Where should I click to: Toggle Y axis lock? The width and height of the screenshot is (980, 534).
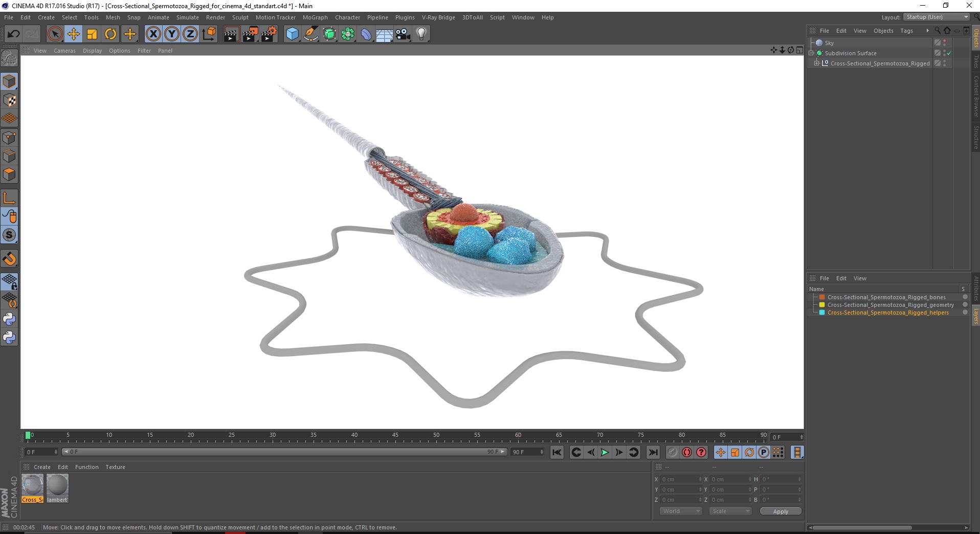point(172,34)
